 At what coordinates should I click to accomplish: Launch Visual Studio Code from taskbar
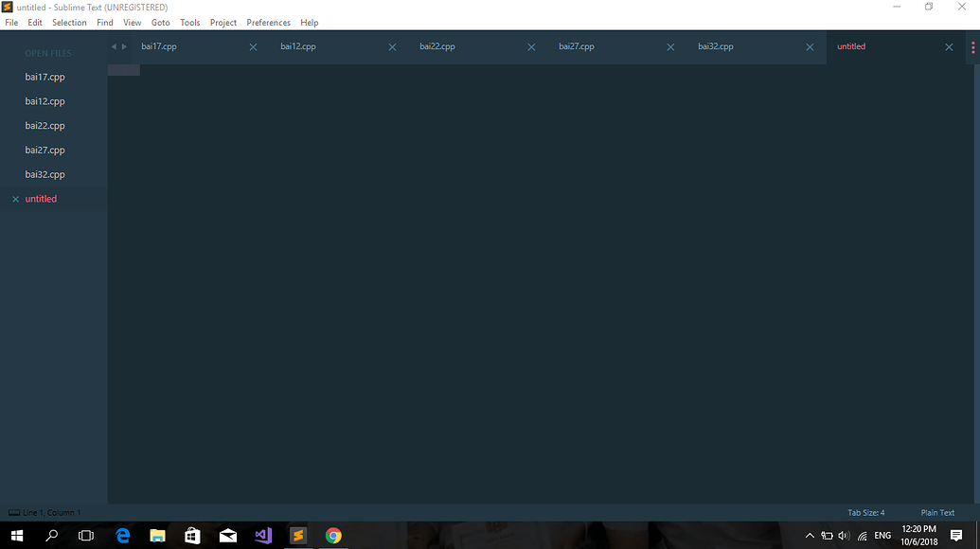click(262, 535)
